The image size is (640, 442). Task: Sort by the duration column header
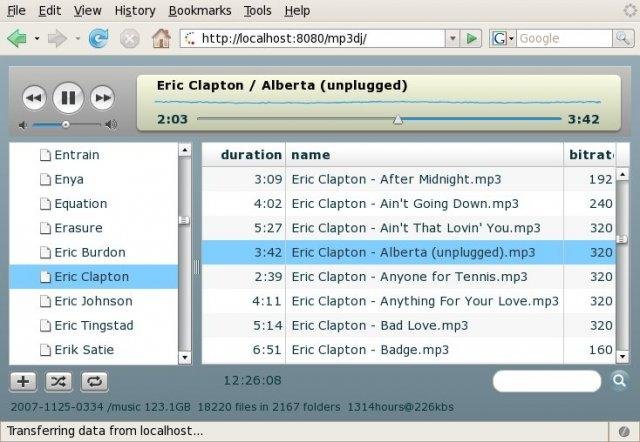tap(244, 155)
